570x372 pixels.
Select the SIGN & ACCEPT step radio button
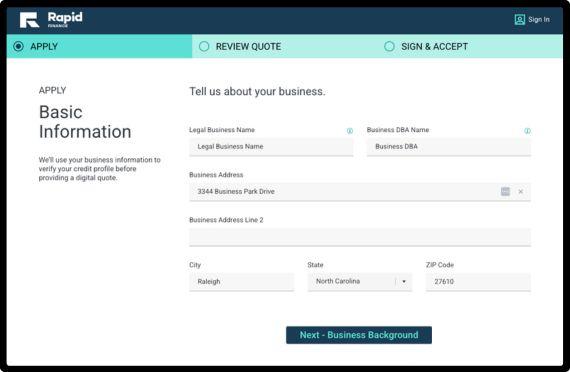(x=389, y=47)
